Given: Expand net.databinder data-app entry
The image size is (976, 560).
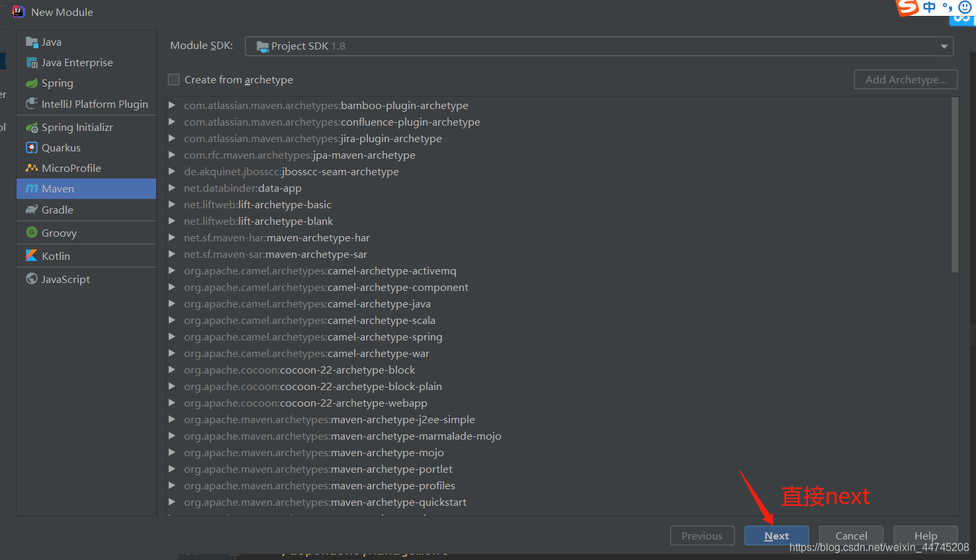Looking at the screenshot, I should pyautogui.click(x=172, y=188).
